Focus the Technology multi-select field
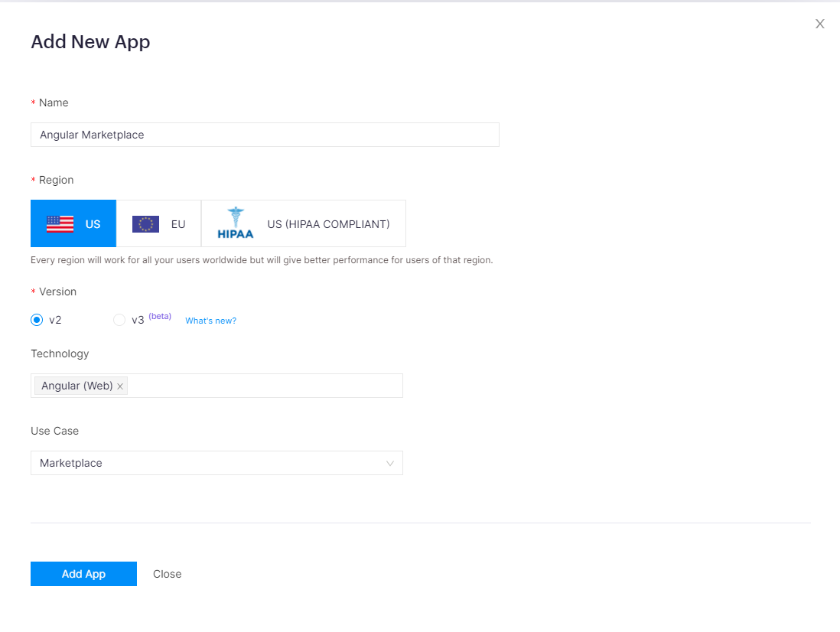 click(x=217, y=386)
